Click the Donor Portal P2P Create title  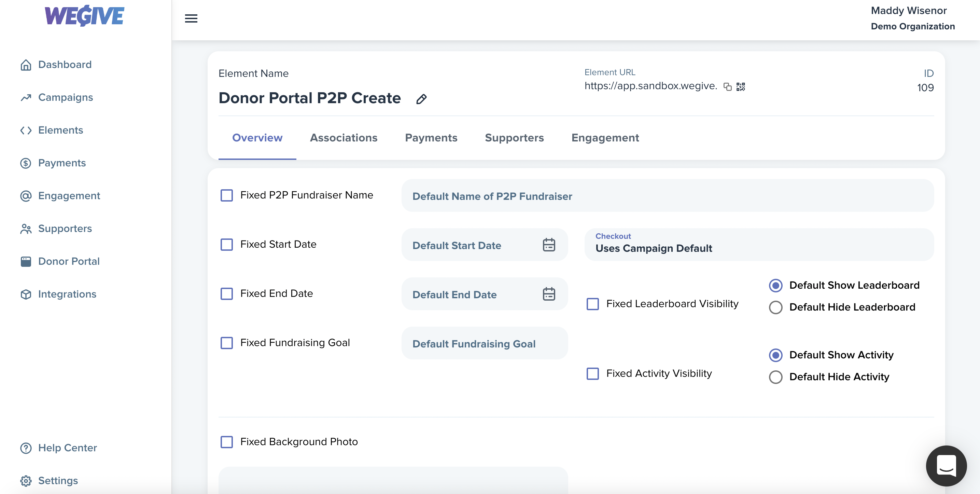click(x=309, y=98)
